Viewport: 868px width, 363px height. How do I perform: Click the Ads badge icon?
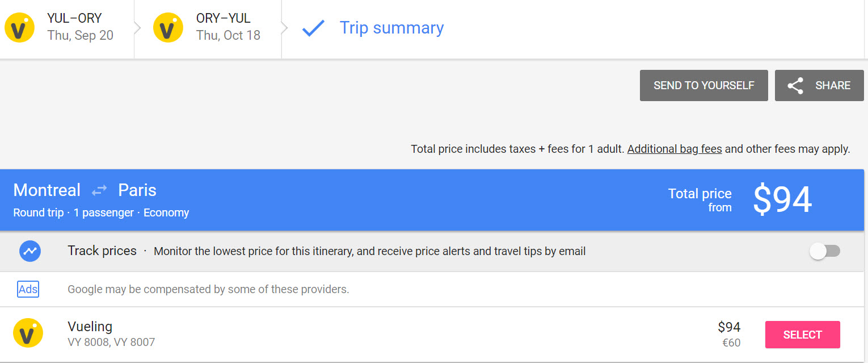point(28,289)
